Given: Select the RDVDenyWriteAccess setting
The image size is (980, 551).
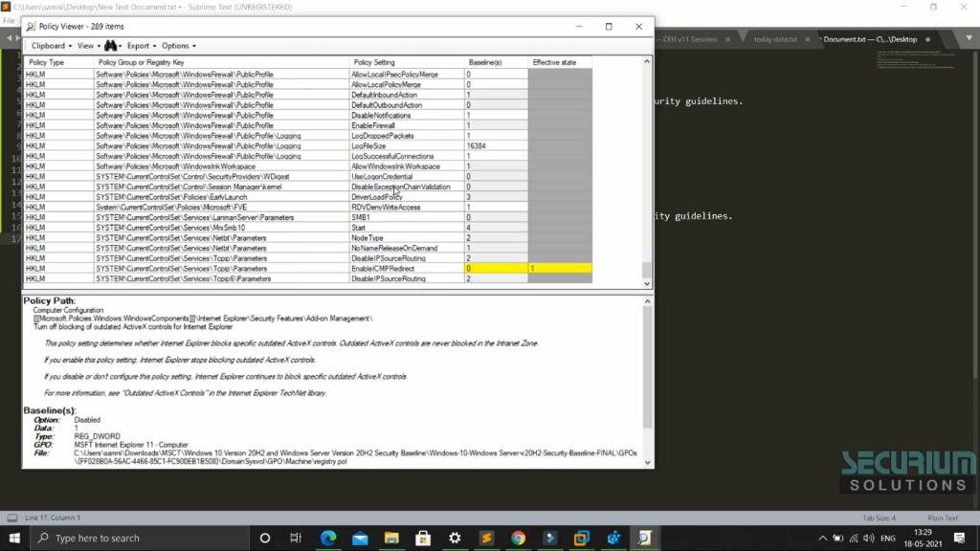Looking at the screenshot, I should pos(386,208).
